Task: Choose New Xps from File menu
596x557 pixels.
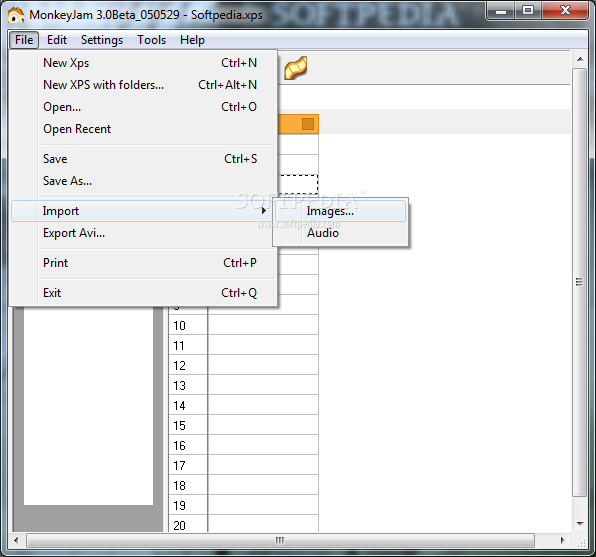Action: tap(144, 63)
